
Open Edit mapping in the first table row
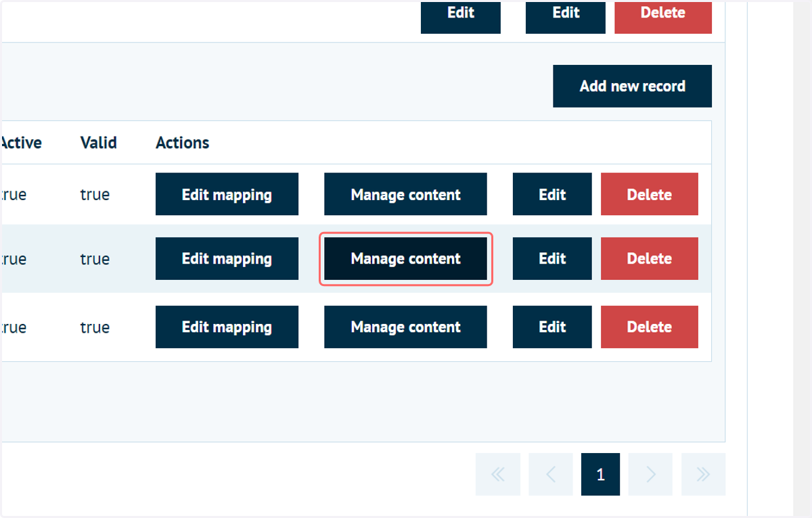pyautogui.click(x=227, y=194)
